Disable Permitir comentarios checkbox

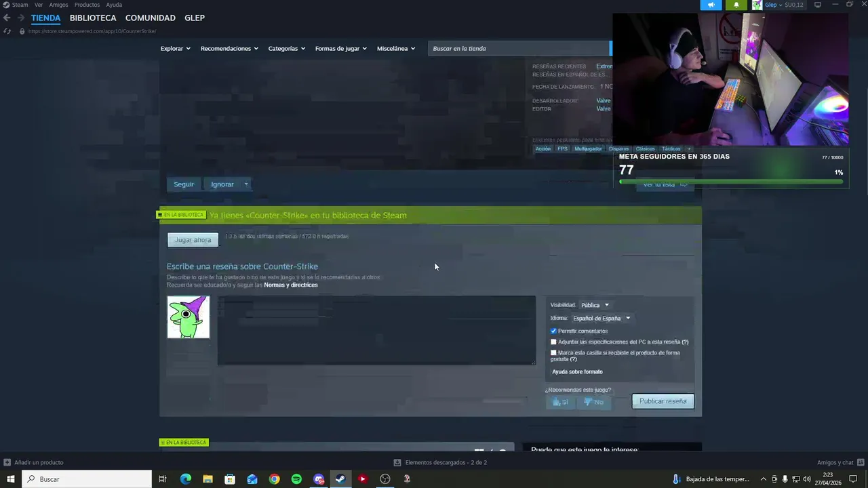point(553,331)
